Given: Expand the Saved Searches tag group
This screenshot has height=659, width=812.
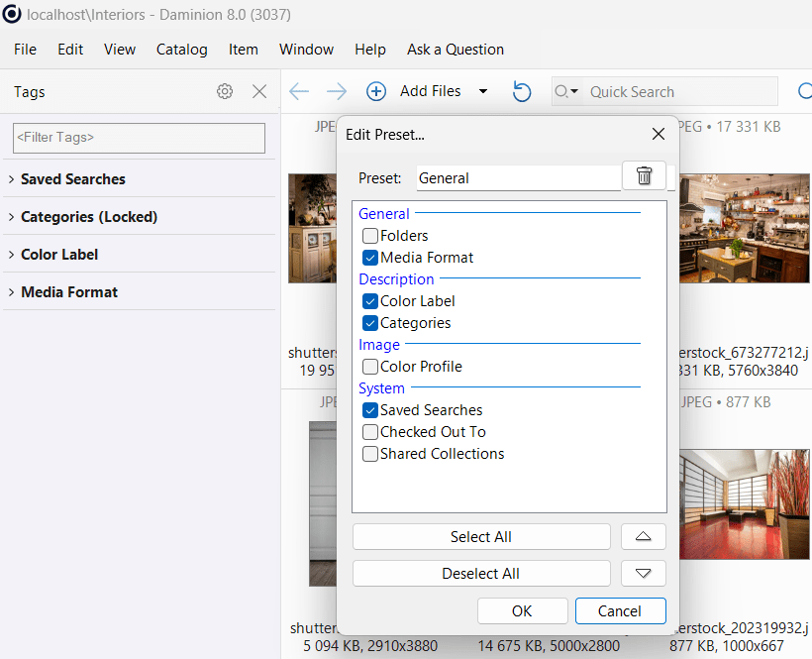Looking at the screenshot, I should (x=11, y=179).
